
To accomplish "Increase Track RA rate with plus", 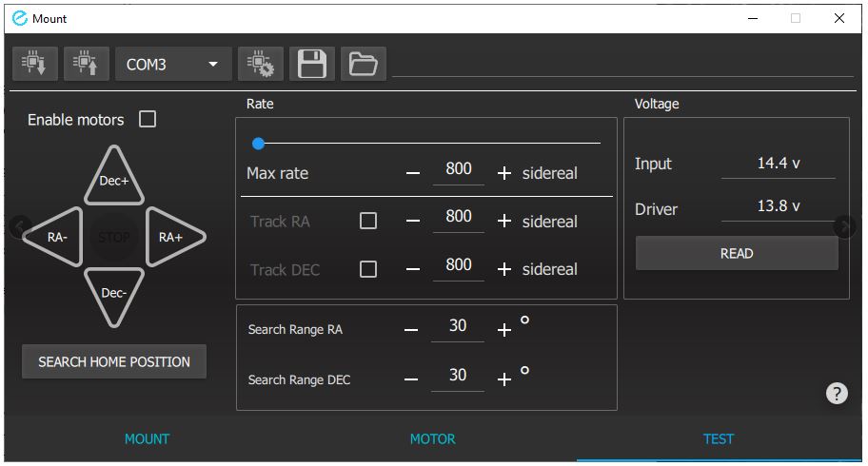I will point(503,221).
